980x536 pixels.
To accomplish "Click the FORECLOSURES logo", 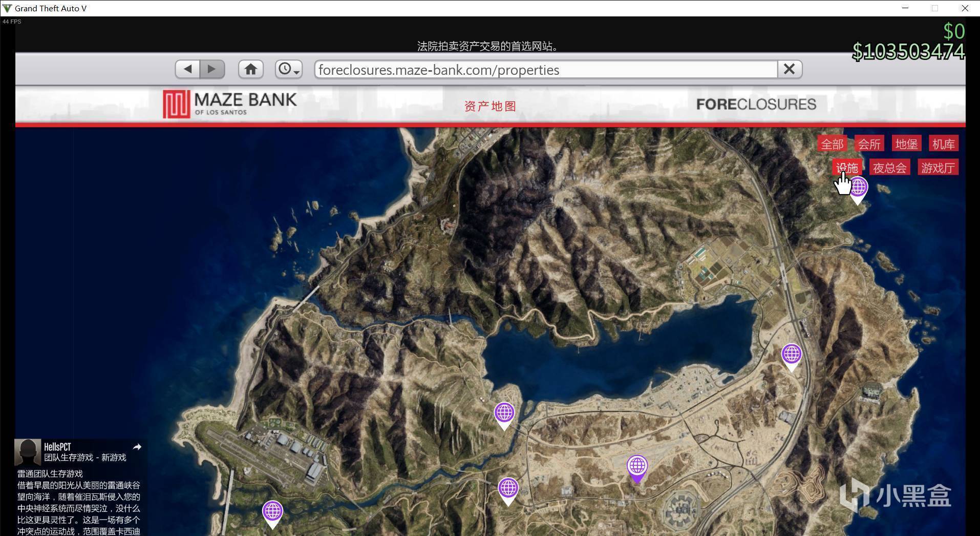I will coord(756,105).
